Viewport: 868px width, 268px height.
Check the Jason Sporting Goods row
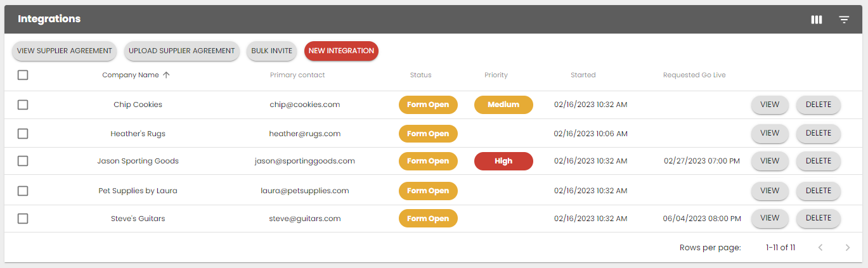tap(23, 161)
